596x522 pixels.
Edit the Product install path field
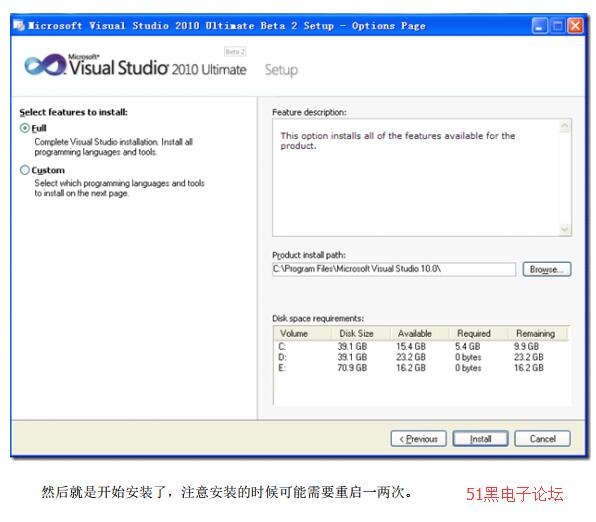[394, 269]
